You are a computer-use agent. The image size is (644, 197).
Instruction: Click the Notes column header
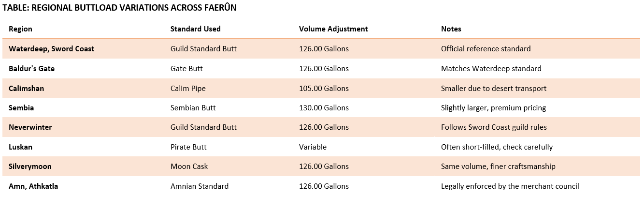pyautogui.click(x=451, y=29)
